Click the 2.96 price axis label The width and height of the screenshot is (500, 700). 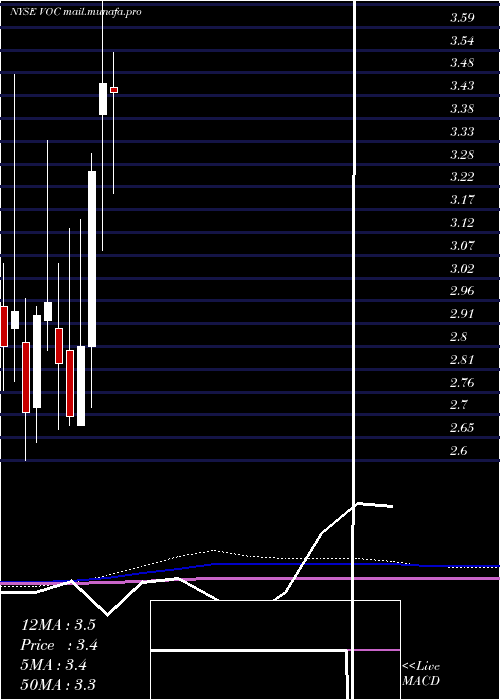click(x=462, y=291)
